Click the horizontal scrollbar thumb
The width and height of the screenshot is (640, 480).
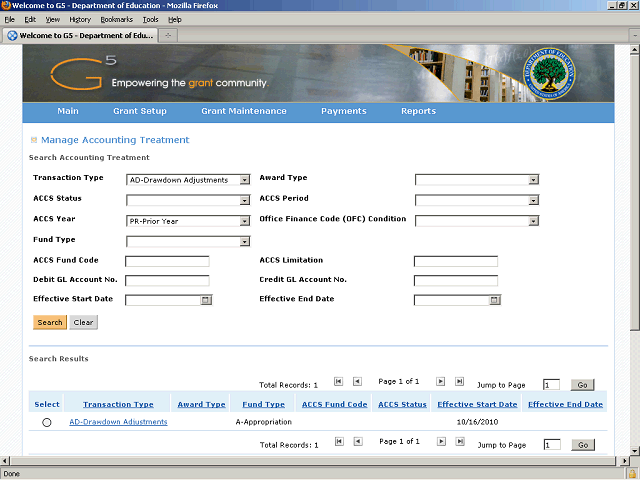tap(313, 461)
